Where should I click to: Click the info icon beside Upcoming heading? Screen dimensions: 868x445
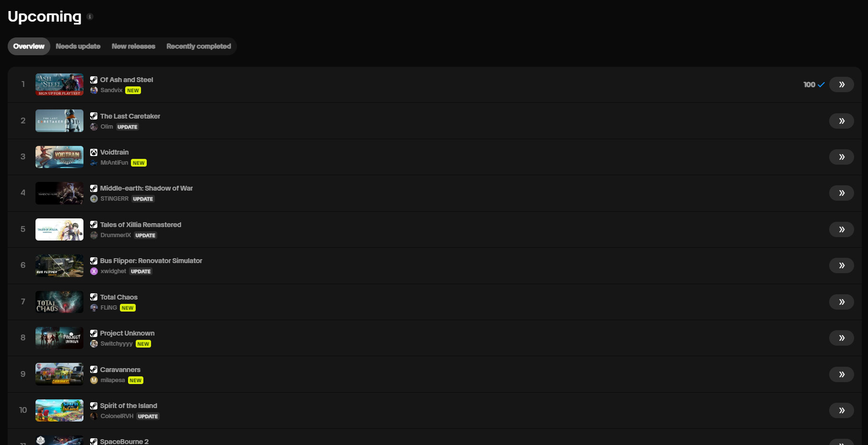click(90, 16)
